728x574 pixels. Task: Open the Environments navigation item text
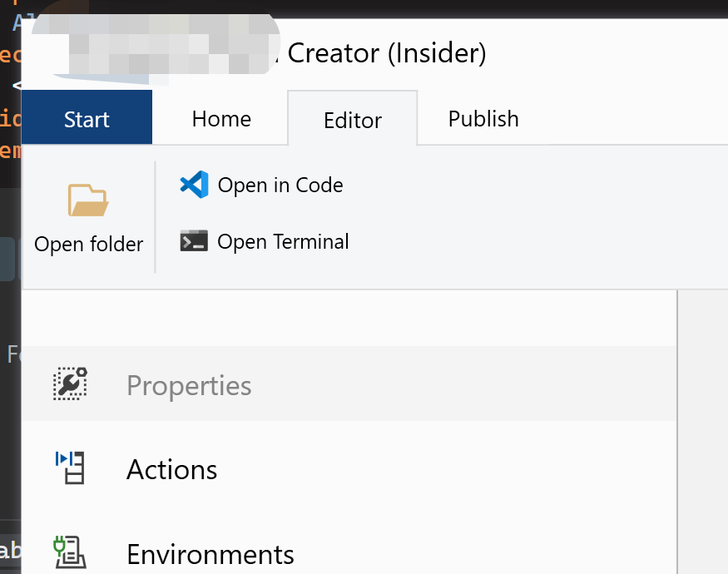[x=210, y=554]
